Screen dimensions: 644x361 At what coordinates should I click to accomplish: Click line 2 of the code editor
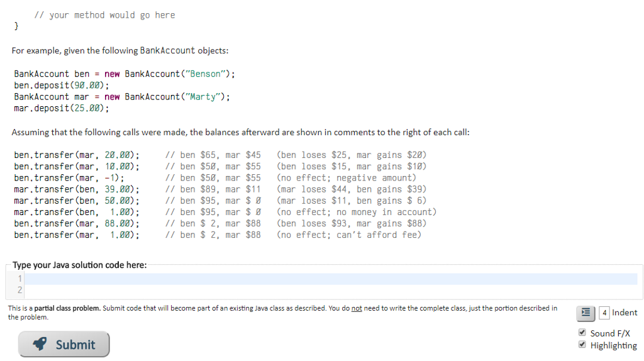[331, 290]
